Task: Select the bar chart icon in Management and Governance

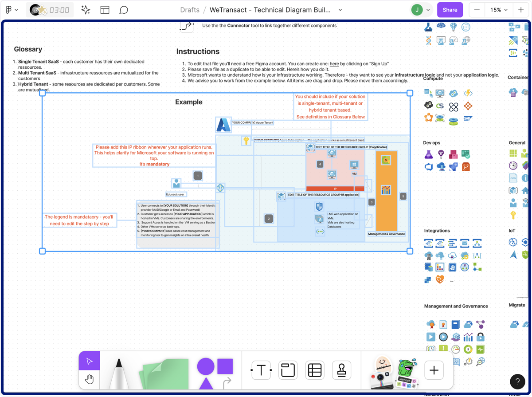Action: pyautogui.click(x=468, y=337)
